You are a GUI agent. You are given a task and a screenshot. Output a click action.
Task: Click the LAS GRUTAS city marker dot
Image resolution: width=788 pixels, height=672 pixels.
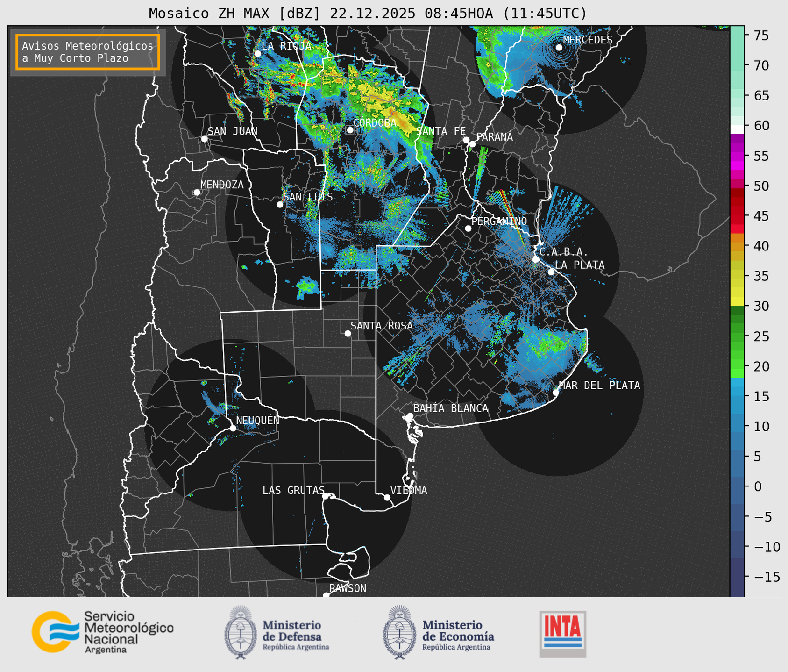tap(326, 496)
